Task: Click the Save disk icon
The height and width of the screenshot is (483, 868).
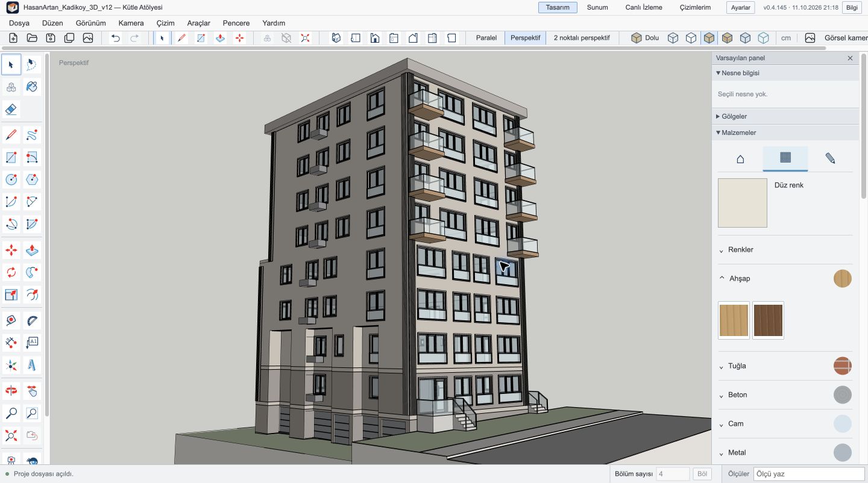Action: coord(51,38)
